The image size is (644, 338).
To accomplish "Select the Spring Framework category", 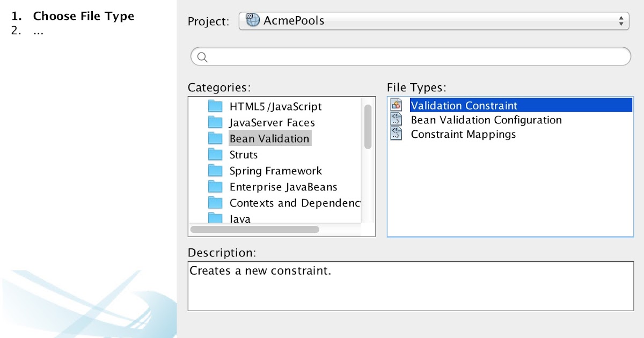I will pyautogui.click(x=275, y=171).
